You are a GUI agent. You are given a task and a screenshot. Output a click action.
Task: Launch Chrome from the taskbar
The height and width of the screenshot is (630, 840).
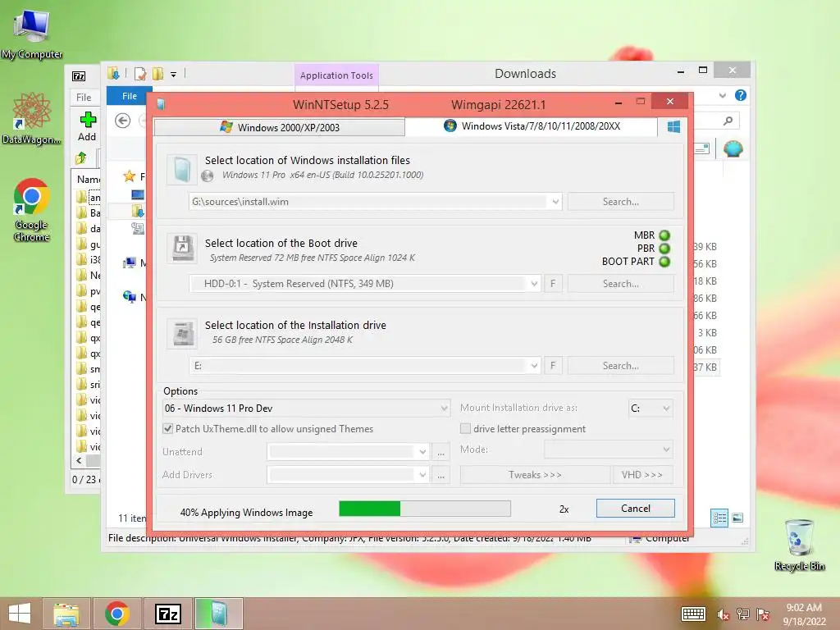(117, 614)
